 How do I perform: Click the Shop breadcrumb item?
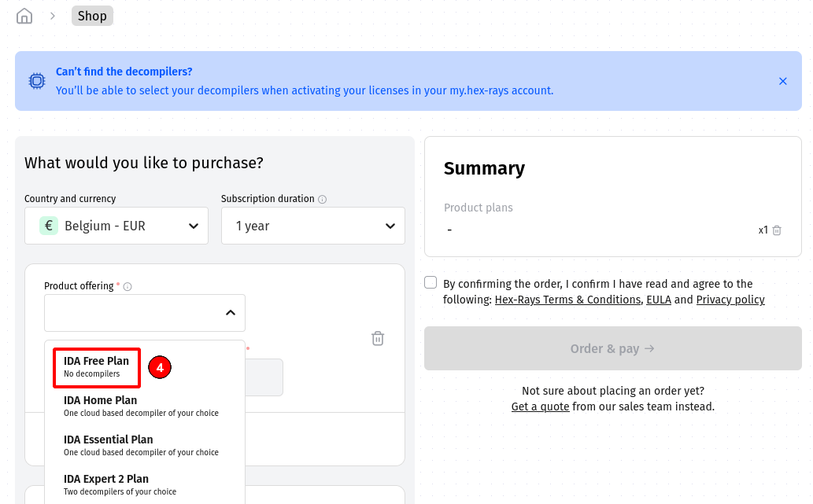pos(92,16)
